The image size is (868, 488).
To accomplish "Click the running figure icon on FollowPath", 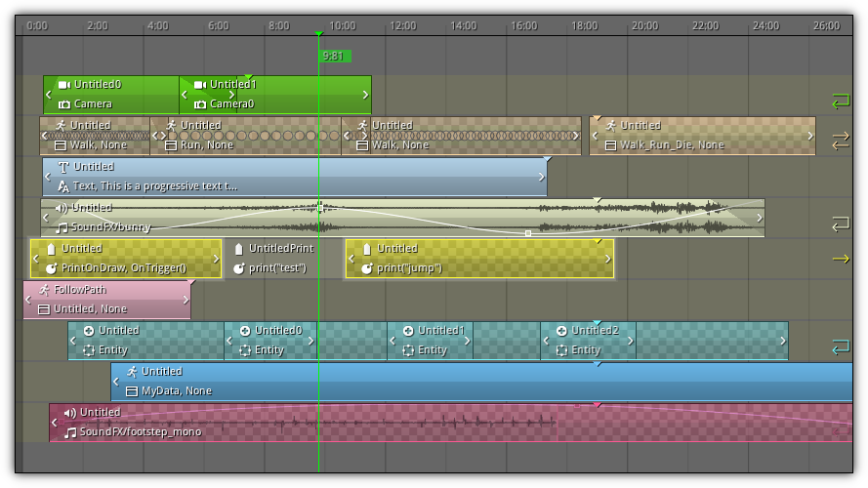I will point(44,290).
